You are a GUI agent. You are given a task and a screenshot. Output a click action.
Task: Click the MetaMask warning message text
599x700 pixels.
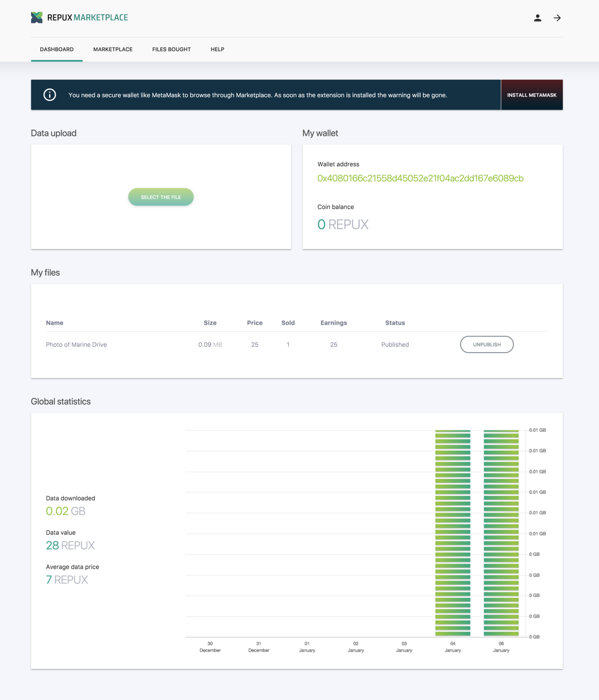(258, 95)
